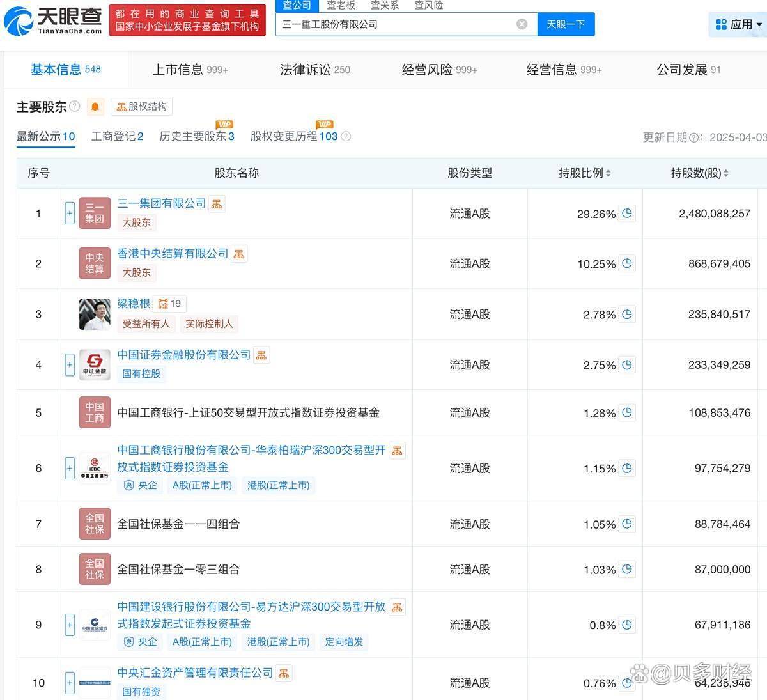This screenshot has height=700, width=767.
Task: Sort by 持股比例 column
Action: pyautogui.click(x=584, y=173)
